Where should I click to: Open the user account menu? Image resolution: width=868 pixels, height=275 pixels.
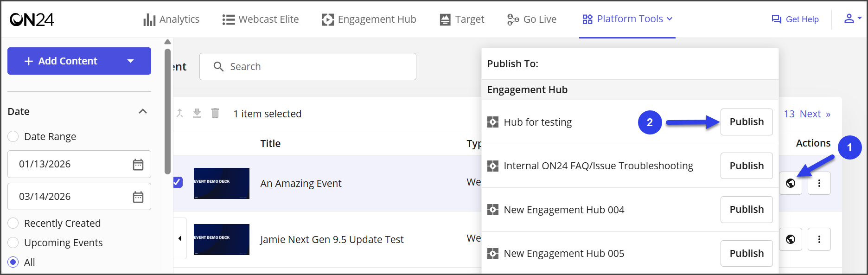(x=852, y=19)
